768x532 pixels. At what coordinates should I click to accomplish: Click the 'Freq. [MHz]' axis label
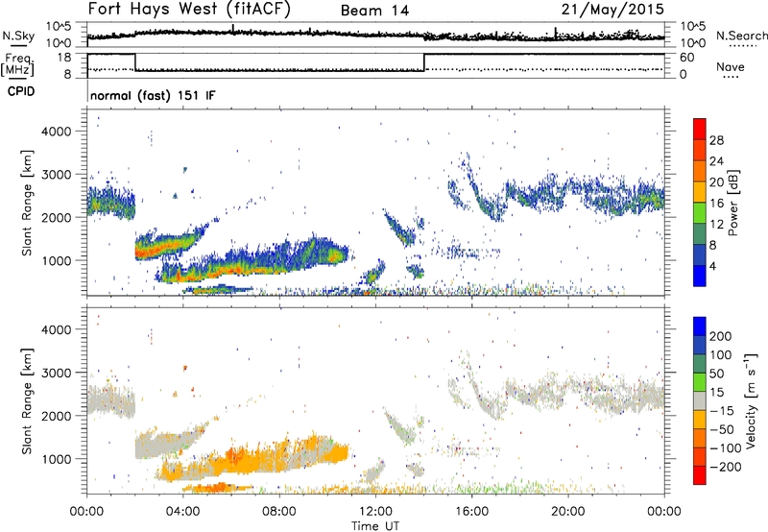17,64
